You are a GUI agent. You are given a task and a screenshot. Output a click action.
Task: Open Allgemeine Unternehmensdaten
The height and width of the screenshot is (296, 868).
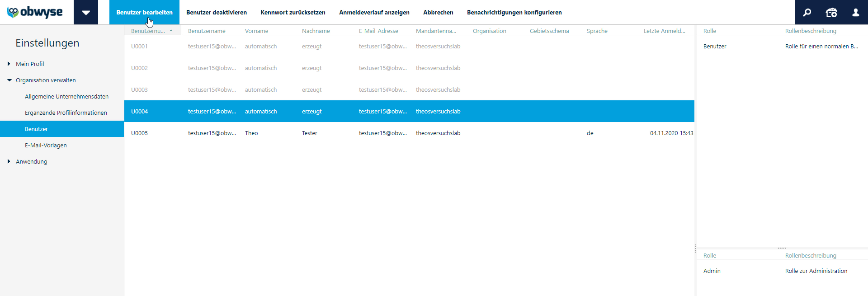(x=66, y=96)
